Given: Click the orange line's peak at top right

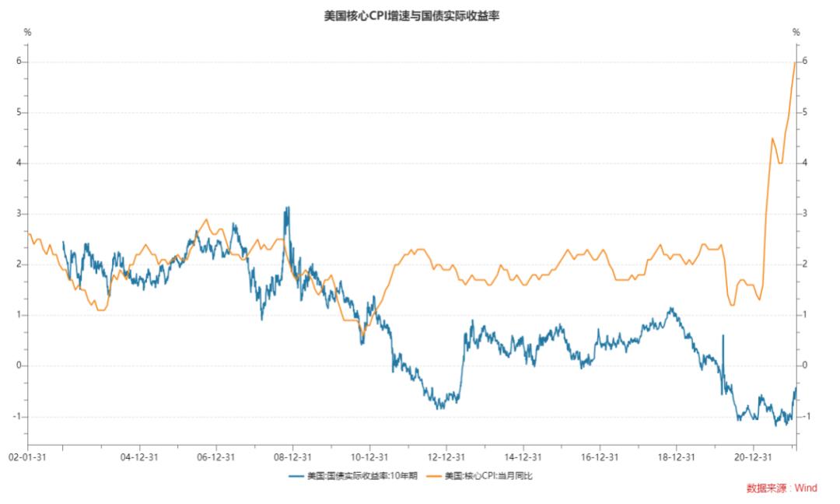Looking at the screenshot, I should (x=794, y=62).
